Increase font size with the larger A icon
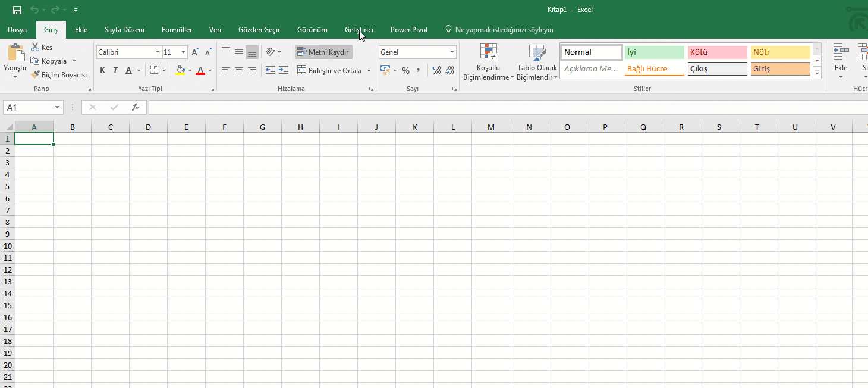The width and height of the screenshot is (868, 388). pyautogui.click(x=195, y=52)
